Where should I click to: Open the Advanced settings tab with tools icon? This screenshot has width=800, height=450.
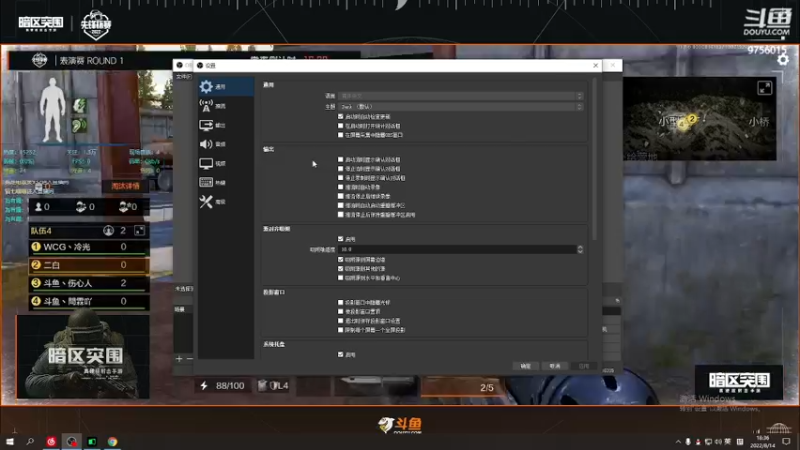point(226,202)
